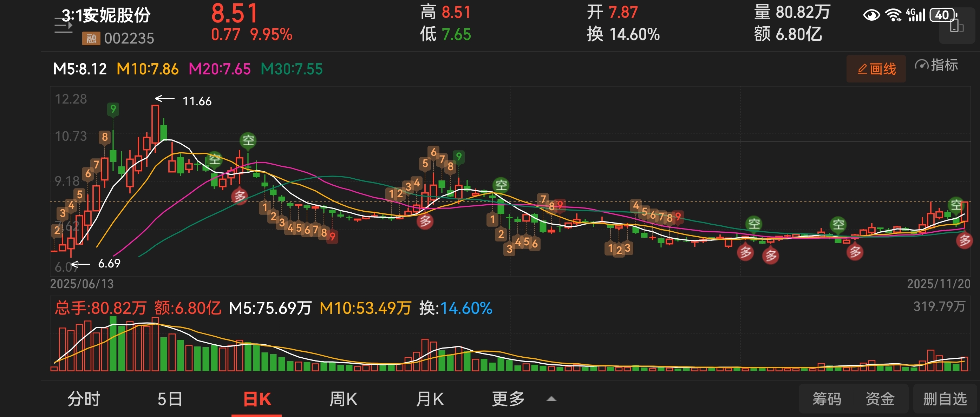Click the pink M20:7.65 moving average label
This screenshot has height=417, width=980.
(220, 69)
